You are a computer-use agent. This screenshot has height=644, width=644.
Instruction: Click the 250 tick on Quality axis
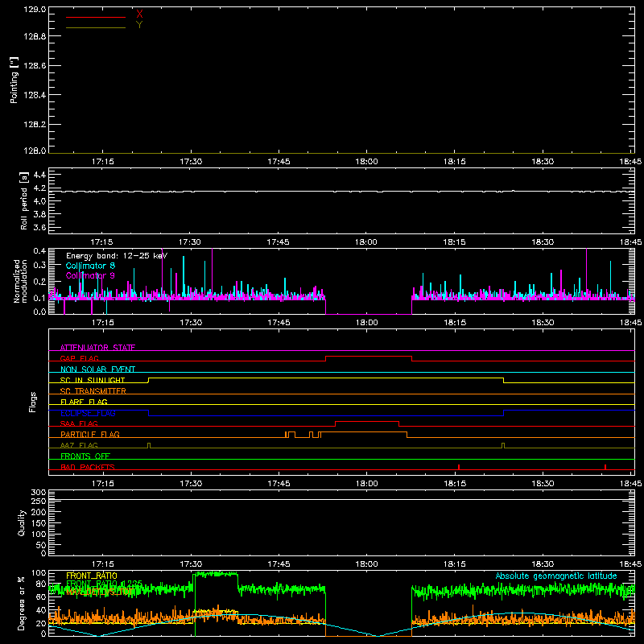coord(38,502)
